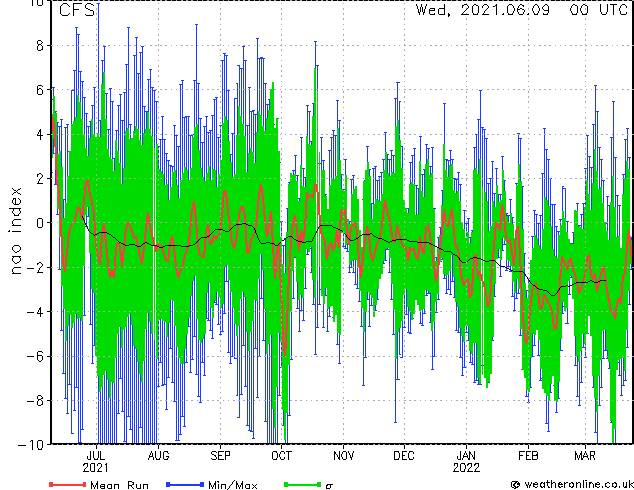Click the red Mean Run legend line
Image resolution: width=634 pixels, height=490 pixels.
point(67,484)
